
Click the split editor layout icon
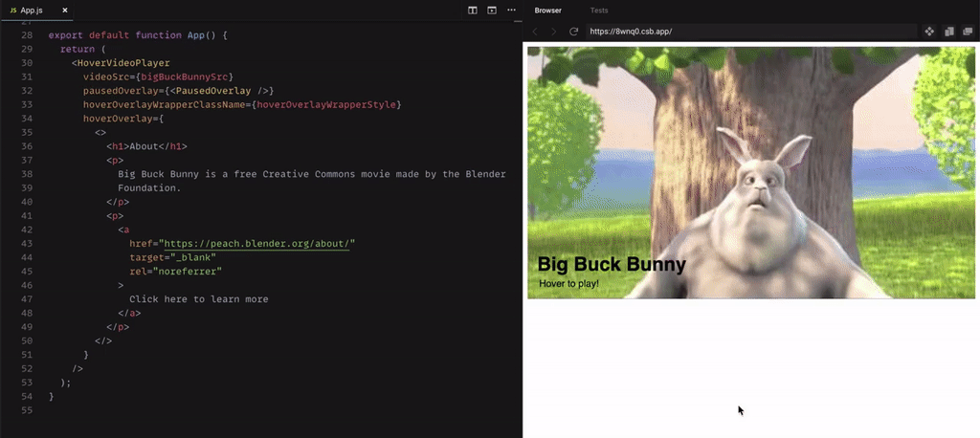tap(473, 11)
